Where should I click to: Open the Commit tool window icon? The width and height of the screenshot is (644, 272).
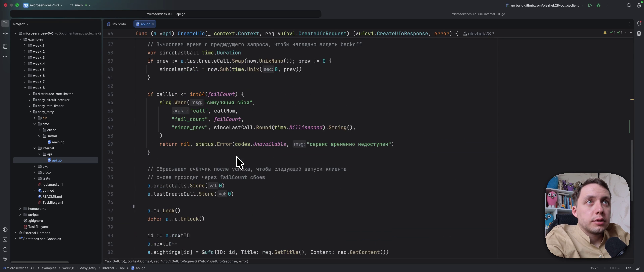pos(5,34)
